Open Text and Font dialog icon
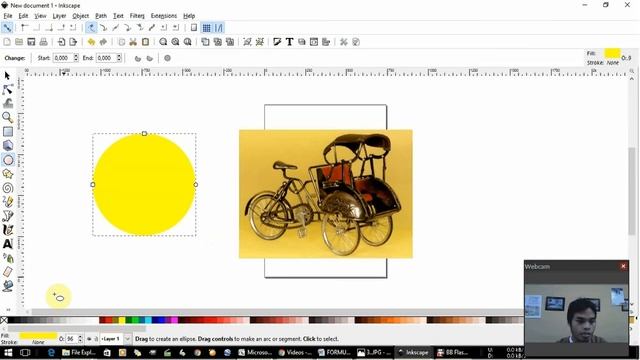This screenshot has width=640, height=360. click(x=289, y=42)
